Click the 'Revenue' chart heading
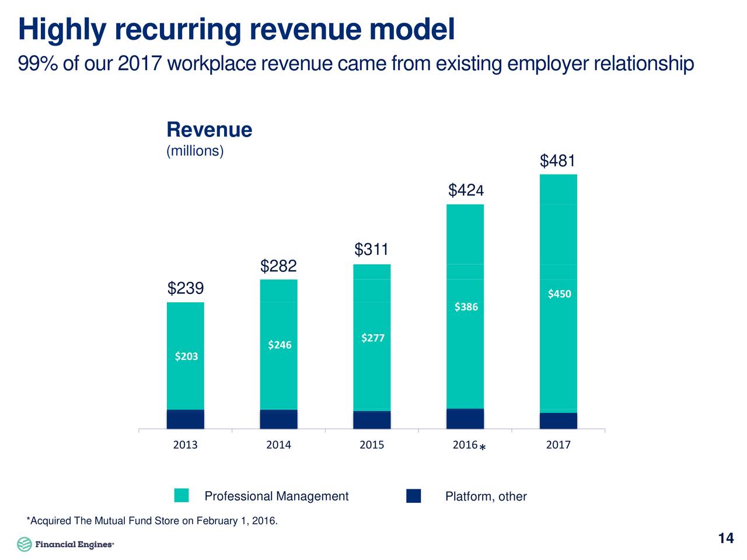The height and width of the screenshot is (560, 747). [209, 129]
